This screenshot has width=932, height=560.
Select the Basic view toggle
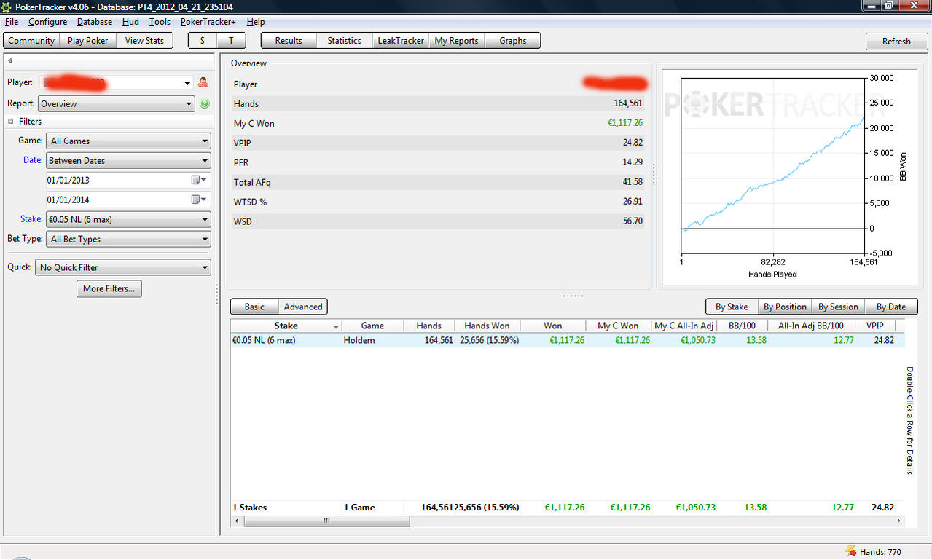(x=254, y=307)
